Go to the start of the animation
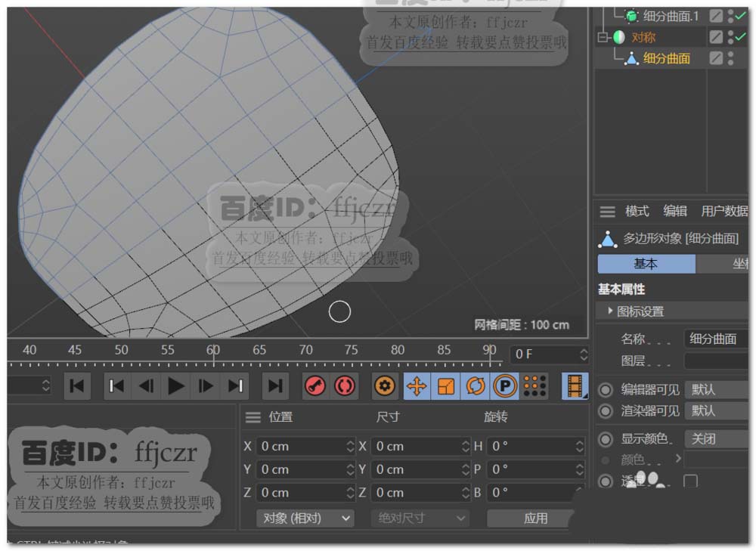 tap(76, 386)
